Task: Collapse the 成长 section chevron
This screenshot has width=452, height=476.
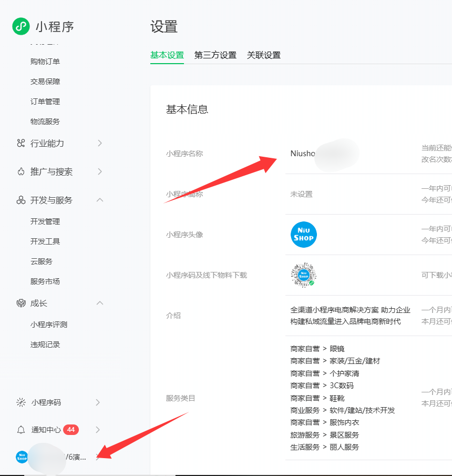Action: (x=100, y=303)
